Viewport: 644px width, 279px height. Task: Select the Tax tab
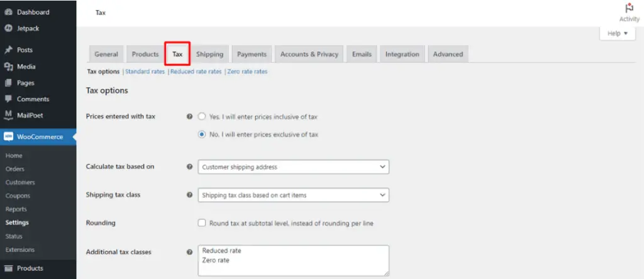[177, 54]
